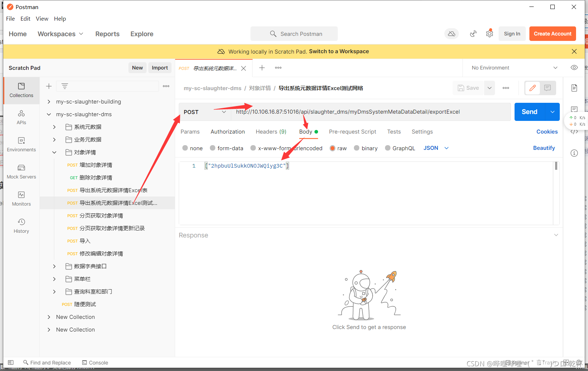
Task: Open the Cookies link
Action: click(x=547, y=132)
